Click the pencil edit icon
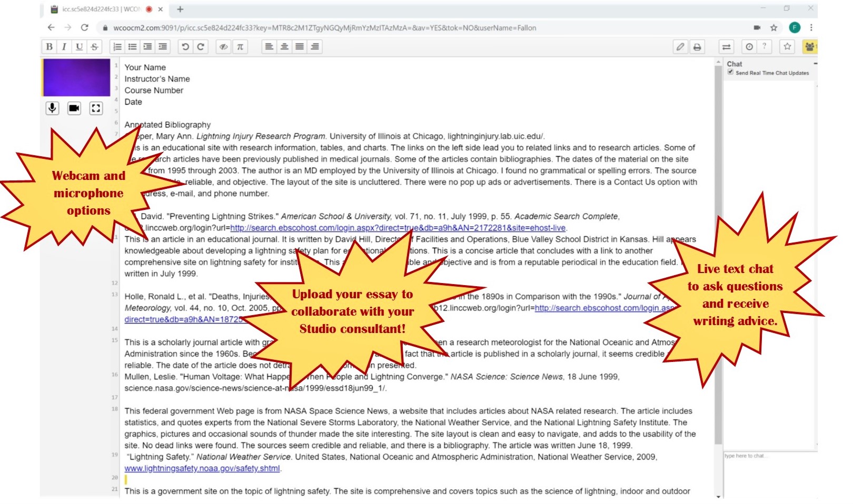 [681, 47]
